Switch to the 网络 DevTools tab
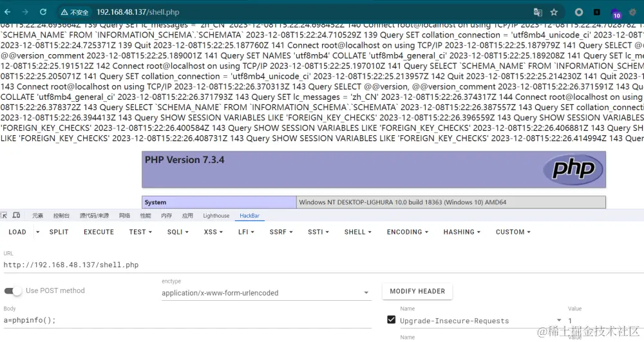 124,216
